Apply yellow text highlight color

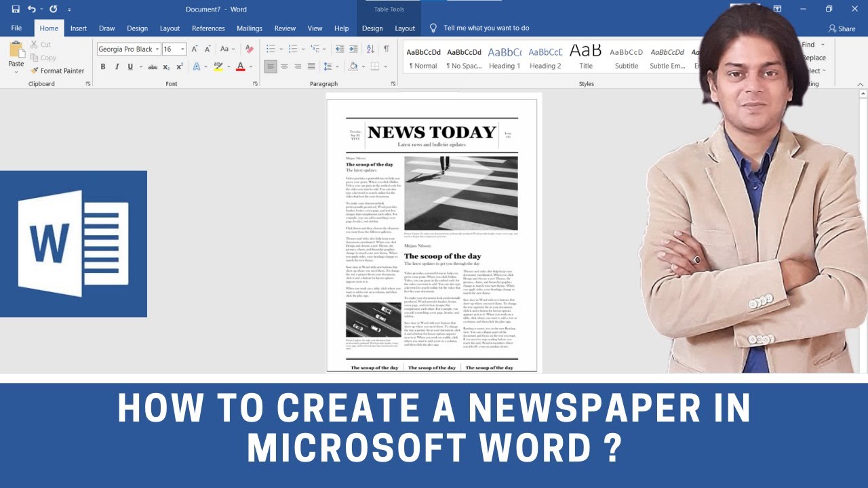[218, 66]
